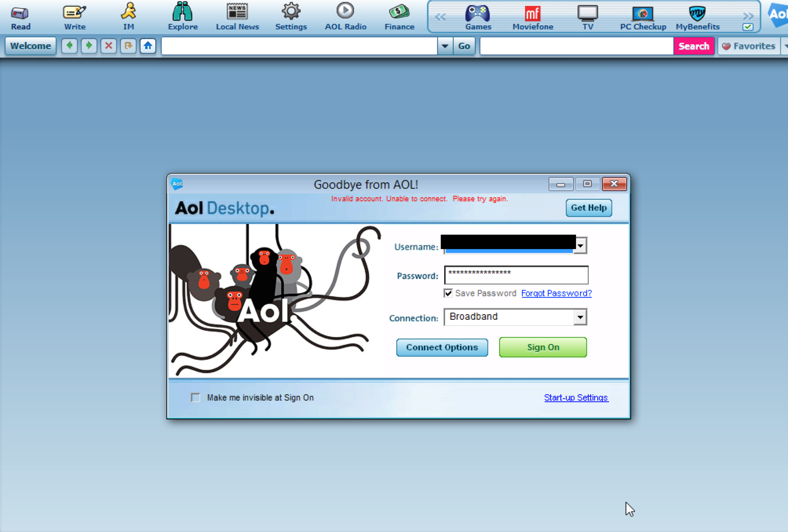This screenshot has width=788, height=532.
Task: Click the Sign On button
Action: [x=542, y=347]
